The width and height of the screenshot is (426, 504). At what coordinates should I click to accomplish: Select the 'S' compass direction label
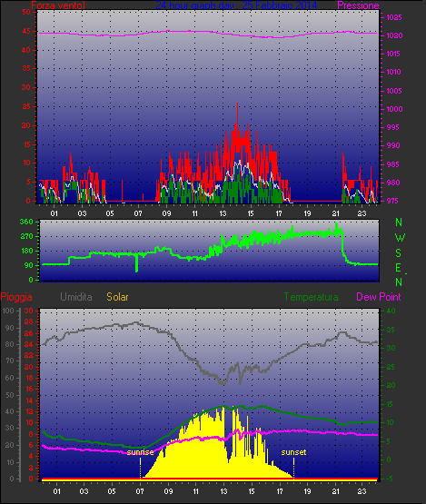(399, 253)
